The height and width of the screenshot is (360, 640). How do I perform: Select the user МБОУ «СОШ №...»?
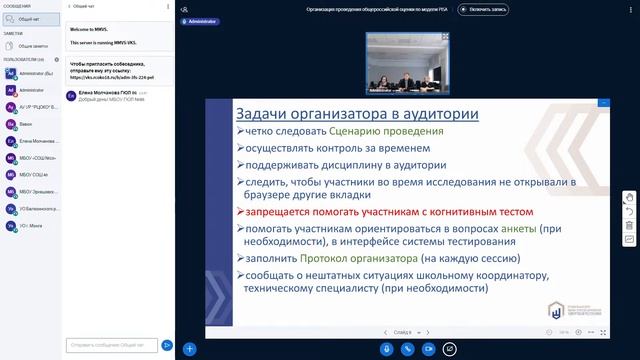click(31, 158)
